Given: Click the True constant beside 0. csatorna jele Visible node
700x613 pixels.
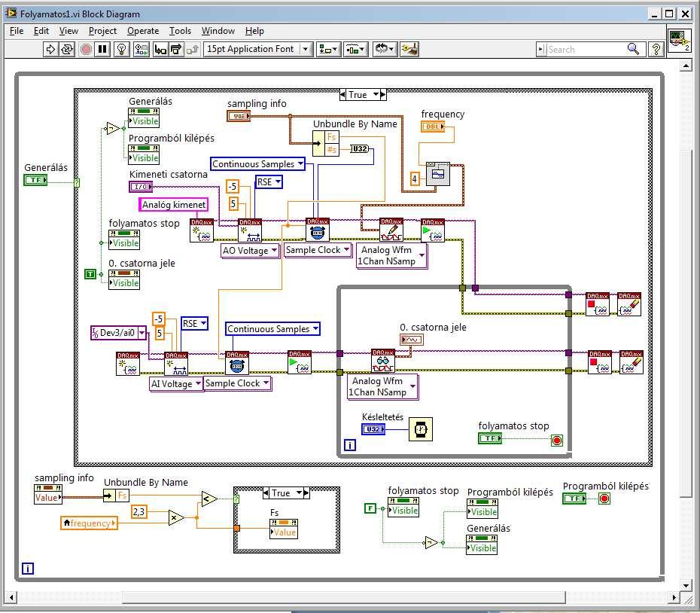Looking at the screenshot, I should point(90,274).
